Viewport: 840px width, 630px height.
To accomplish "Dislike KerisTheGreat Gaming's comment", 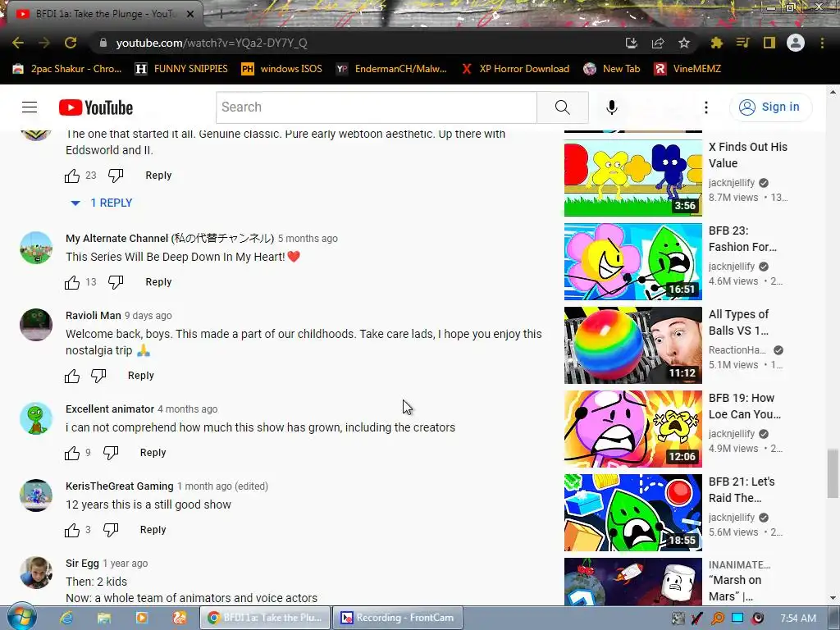I will tap(111, 531).
